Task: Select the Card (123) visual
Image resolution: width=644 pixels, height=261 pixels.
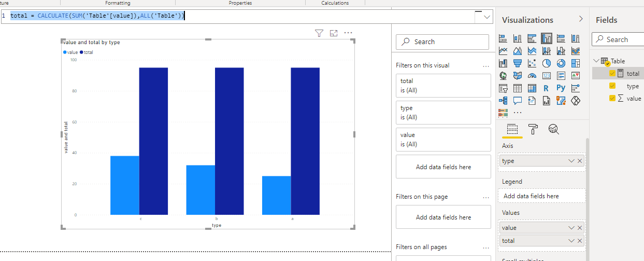Action: coord(547,76)
